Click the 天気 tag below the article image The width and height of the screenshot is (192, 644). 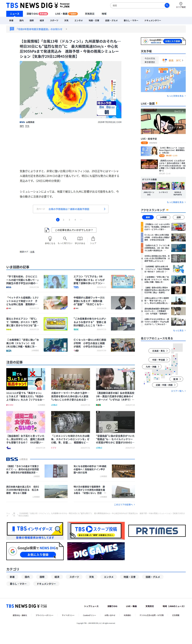27,126
